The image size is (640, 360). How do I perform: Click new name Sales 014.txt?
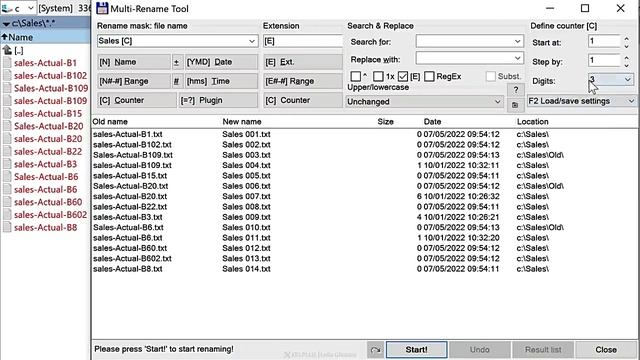tap(246, 269)
